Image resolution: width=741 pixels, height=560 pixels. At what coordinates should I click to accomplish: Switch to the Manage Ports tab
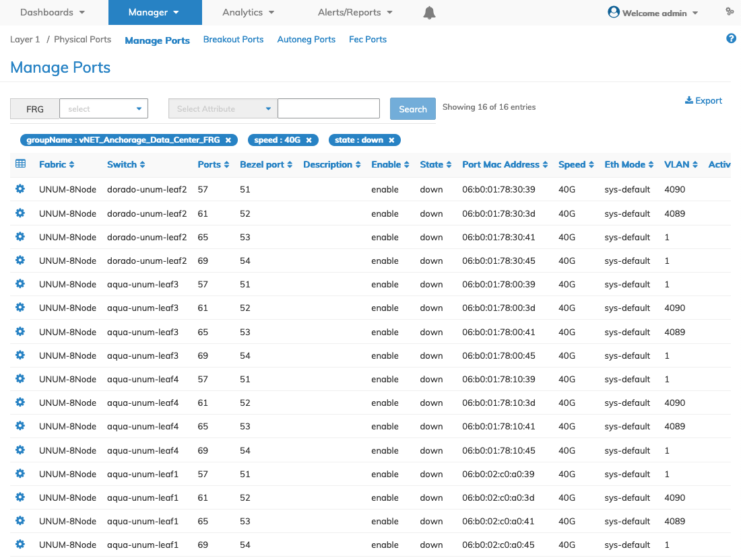(x=158, y=40)
